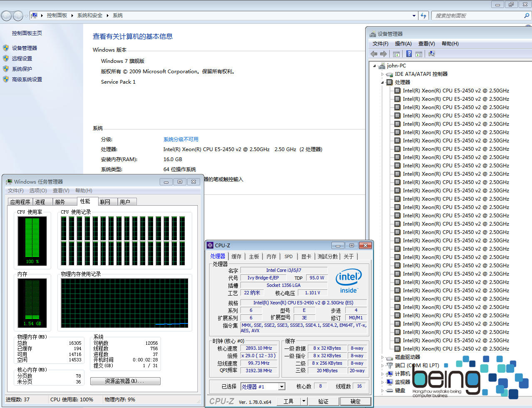Click the 16.0 GB installed memory value
The image size is (532, 408).
point(173,159)
